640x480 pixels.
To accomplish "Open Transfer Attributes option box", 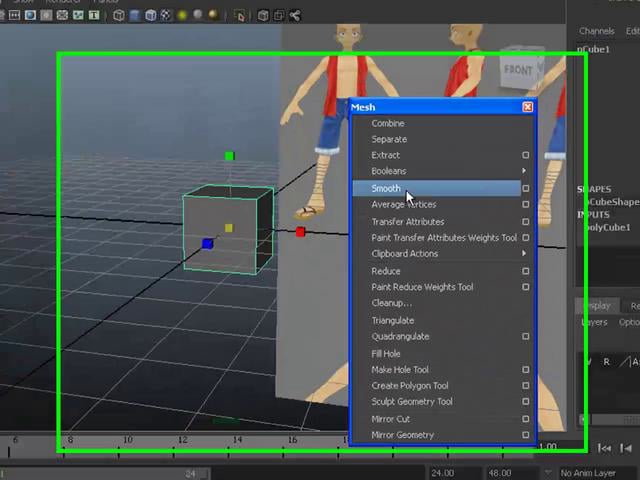I will coord(526,222).
